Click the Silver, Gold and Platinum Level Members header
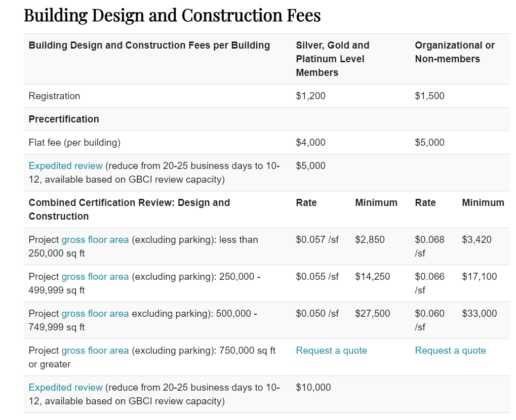The image size is (516, 420). 332,59
